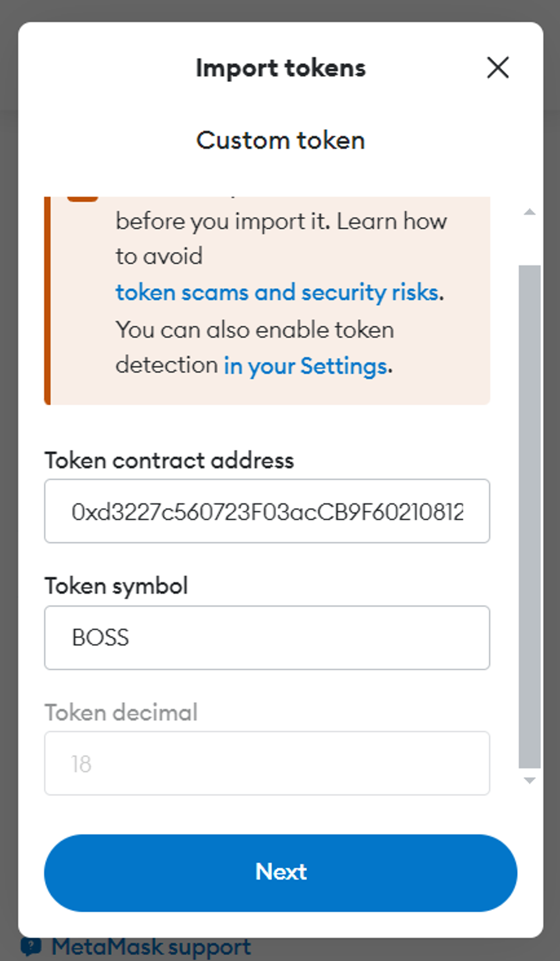Open the token scams and security risks link
This screenshot has width=560, height=961.
point(277,293)
